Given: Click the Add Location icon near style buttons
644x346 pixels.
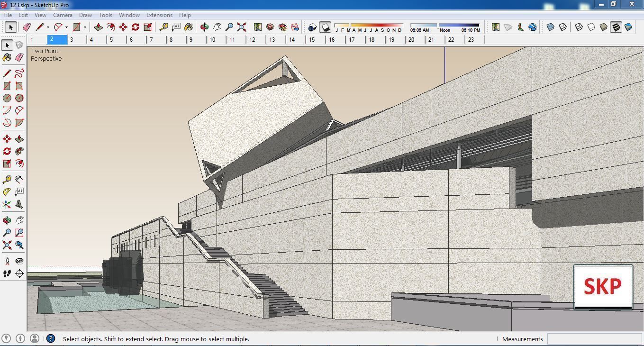Looking at the screenshot, I should click(x=495, y=27).
